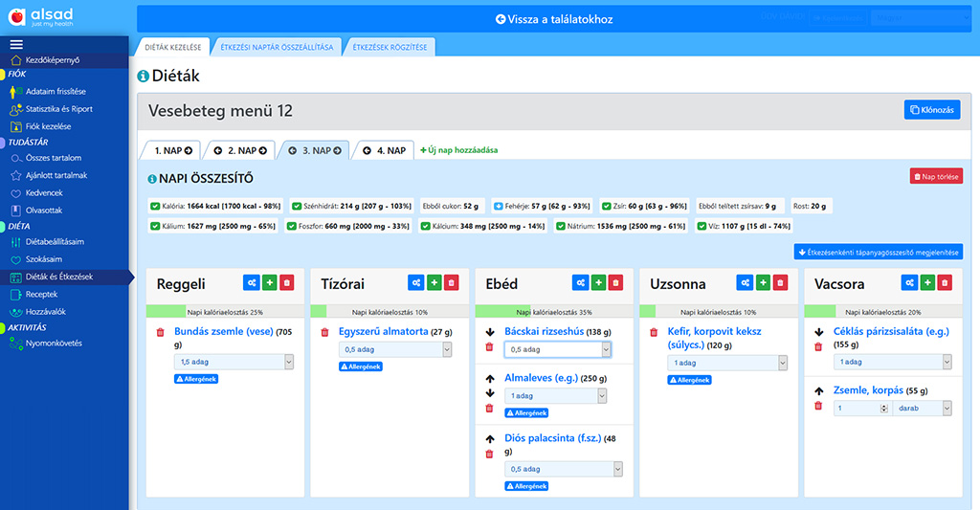Delete the Reggeli meal with red trash

tap(287, 283)
